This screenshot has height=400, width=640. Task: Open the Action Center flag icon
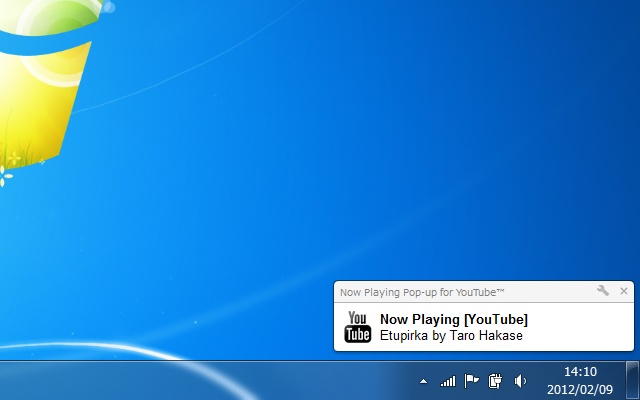coord(472,380)
